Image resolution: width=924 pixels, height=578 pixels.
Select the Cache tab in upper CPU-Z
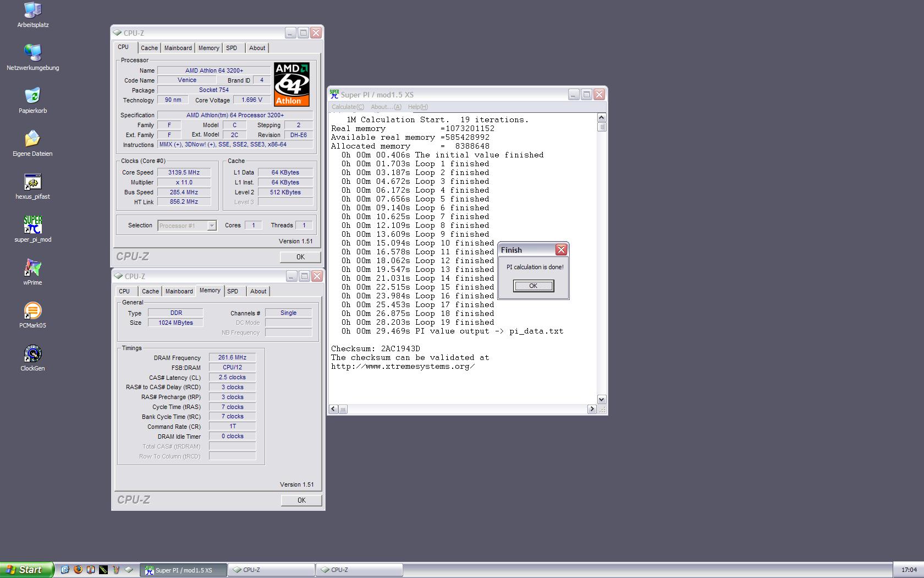point(149,48)
